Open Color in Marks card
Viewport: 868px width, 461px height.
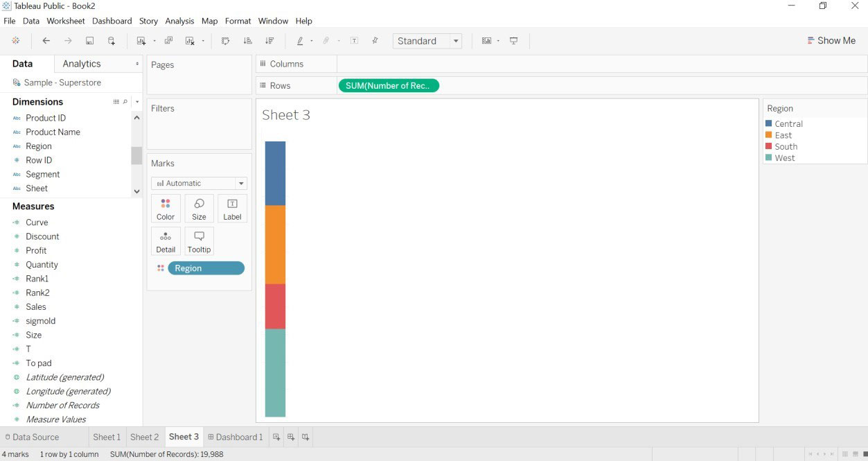pyautogui.click(x=166, y=209)
